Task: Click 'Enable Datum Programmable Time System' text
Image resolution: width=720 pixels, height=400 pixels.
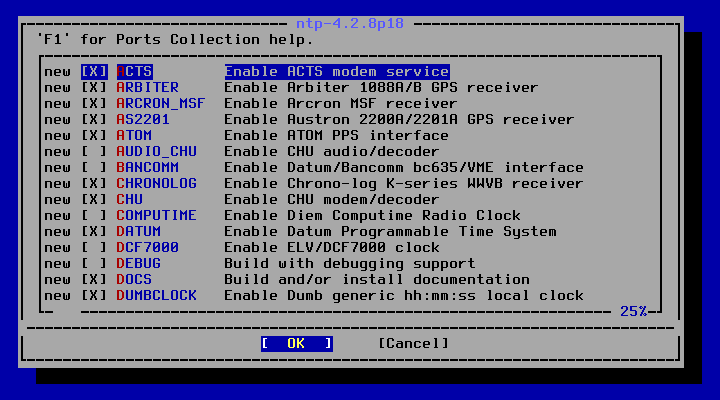Action: pyautogui.click(x=390, y=231)
